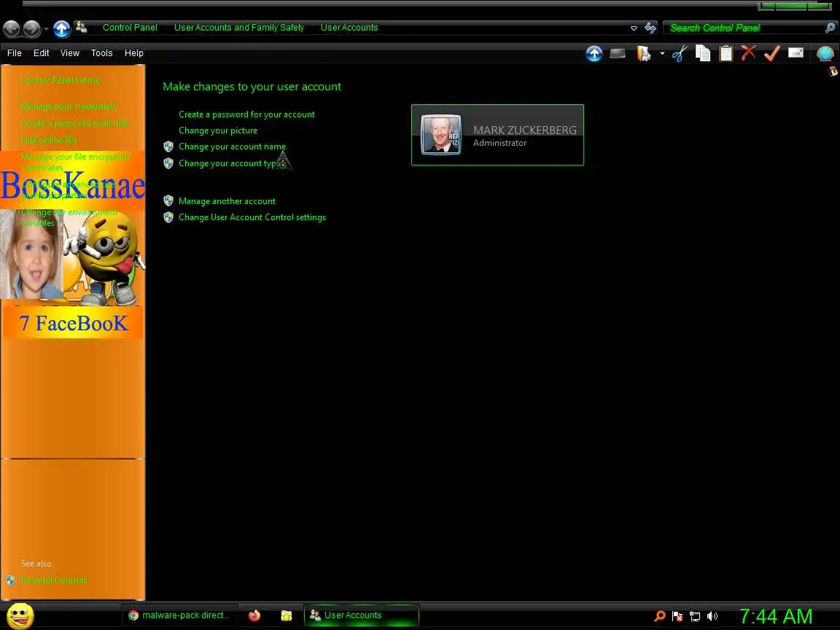Viewport: 840px width, 630px height.
Task: Click the envelope E-mail toolbar icon
Action: coord(796,52)
